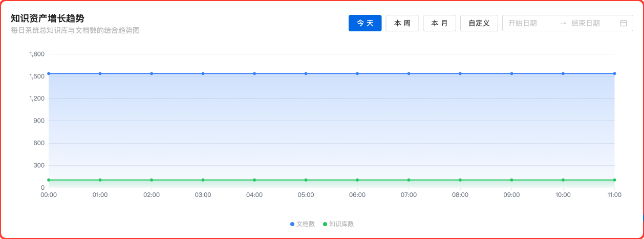644x239 pixels.
Task: Switch to 本月 time range
Action: click(x=439, y=23)
